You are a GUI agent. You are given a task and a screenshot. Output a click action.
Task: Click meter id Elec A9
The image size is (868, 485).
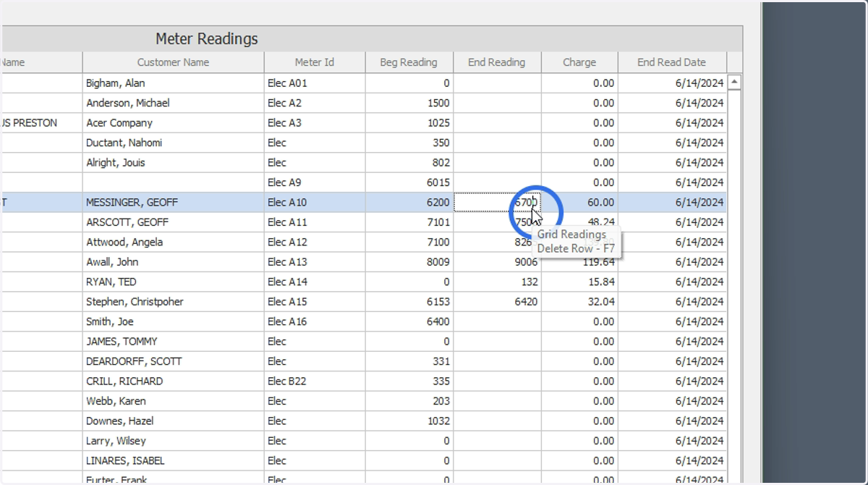point(284,182)
